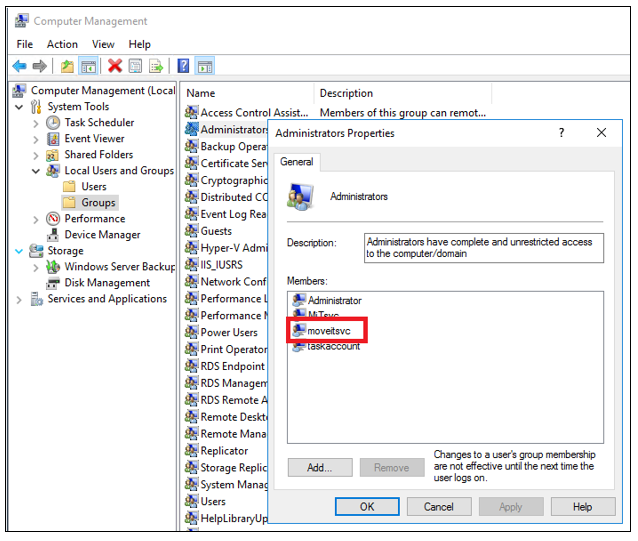Click the Distributed COM group icon

(191, 196)
